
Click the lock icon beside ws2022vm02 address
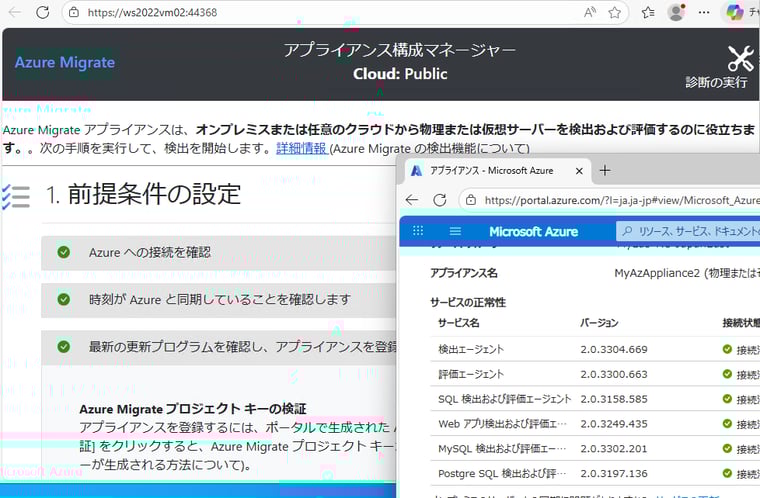point(74,12)
